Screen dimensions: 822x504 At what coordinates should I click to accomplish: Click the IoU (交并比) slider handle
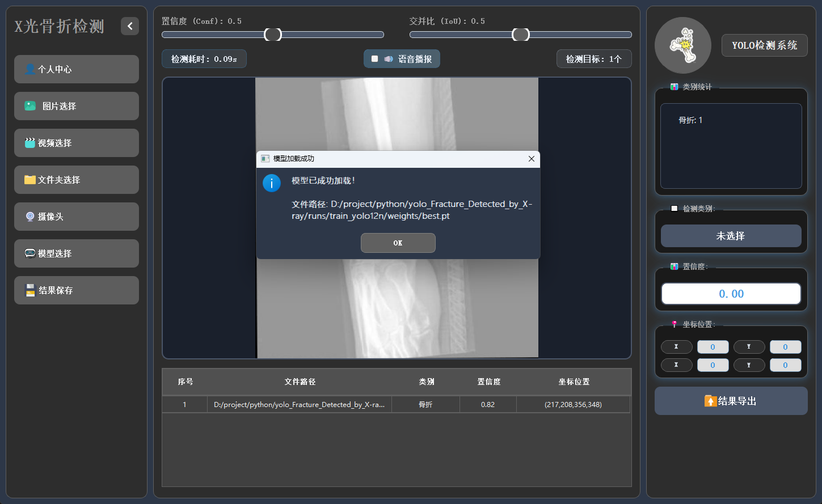tap(520, 34)
